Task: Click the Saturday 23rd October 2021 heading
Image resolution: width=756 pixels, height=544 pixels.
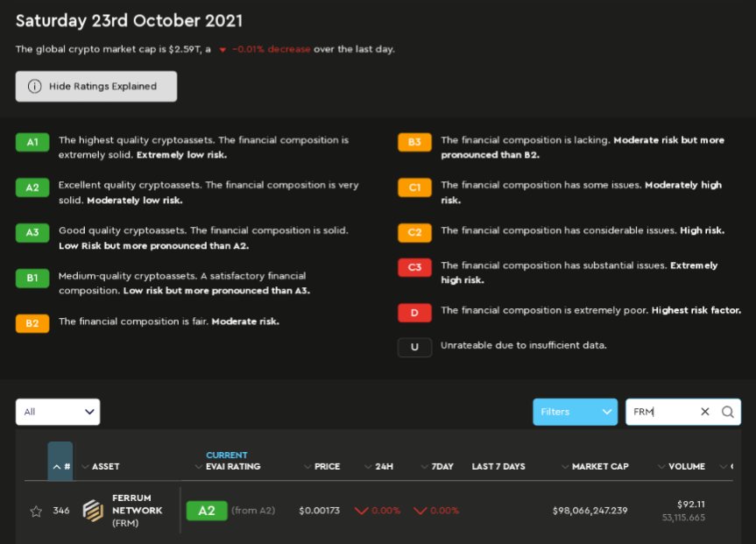Action: (130, 21)
